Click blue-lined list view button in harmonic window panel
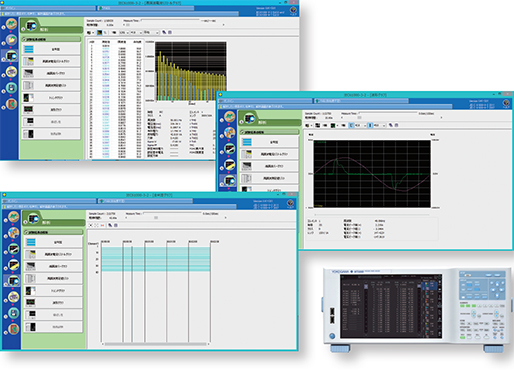This screenshot has height=370, width=514. pos(51,49)
